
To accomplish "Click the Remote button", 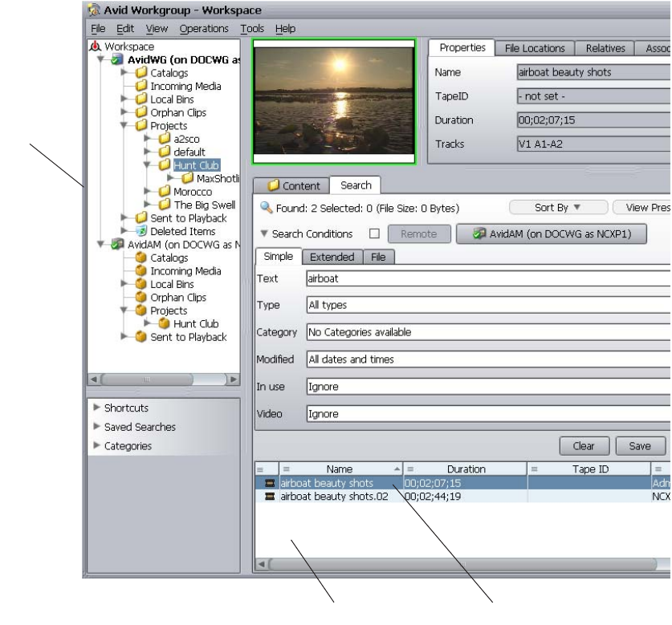I will [419, 234].
